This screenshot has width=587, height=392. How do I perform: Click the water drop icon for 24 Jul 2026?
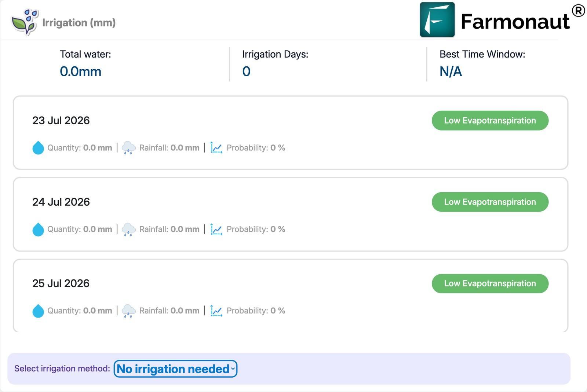pos(38,229)
